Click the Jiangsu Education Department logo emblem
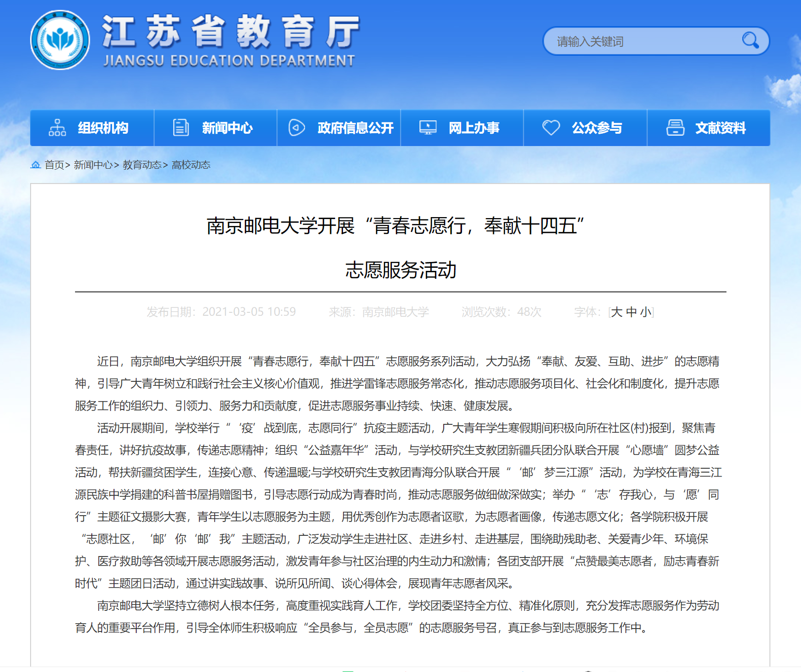The width and height of the screenshot is (801, 672). pos(60,40)
